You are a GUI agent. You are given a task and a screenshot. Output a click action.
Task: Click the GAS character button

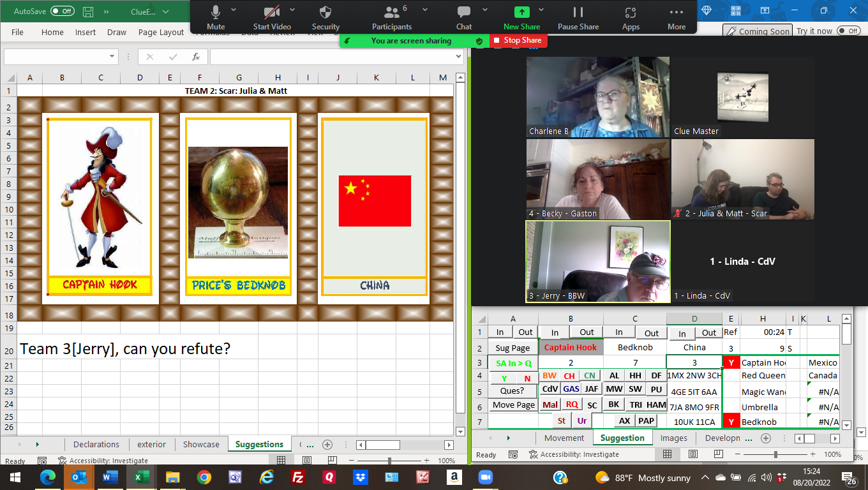click(571, 389)
